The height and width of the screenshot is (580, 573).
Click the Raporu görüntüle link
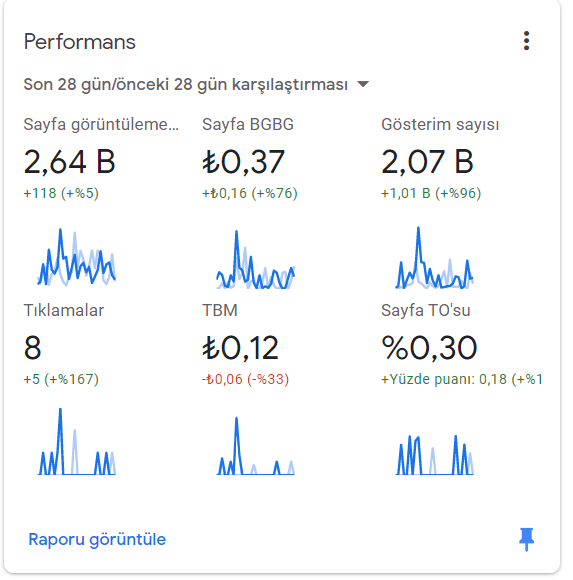tap(97, 539)
